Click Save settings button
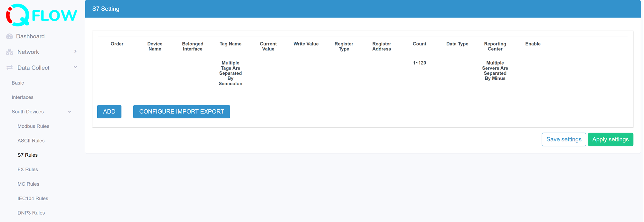 (x=564, y=139)
